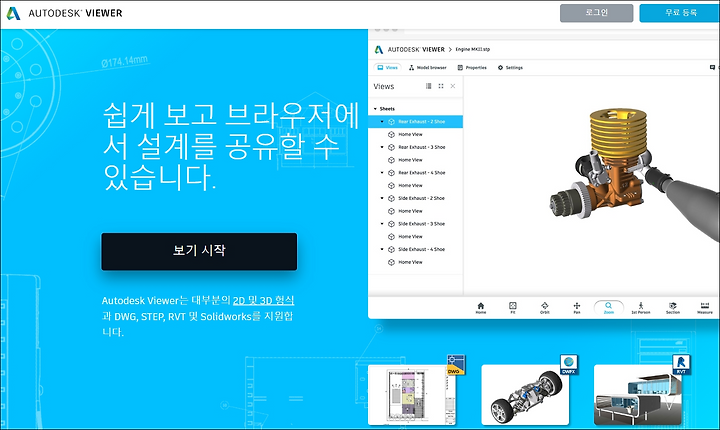Click the Fit tool icon
Screen dimensions: 720x430
coord(513,308)
